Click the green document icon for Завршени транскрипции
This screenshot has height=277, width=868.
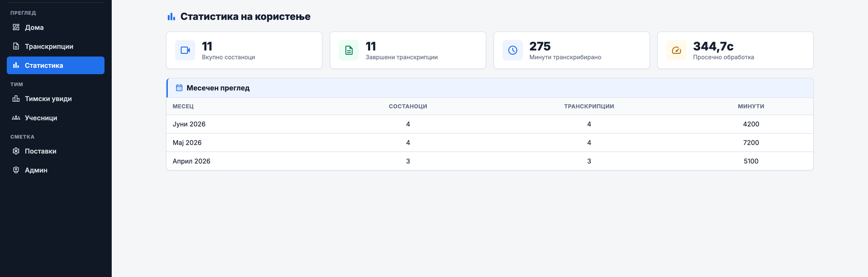point(349,50)
